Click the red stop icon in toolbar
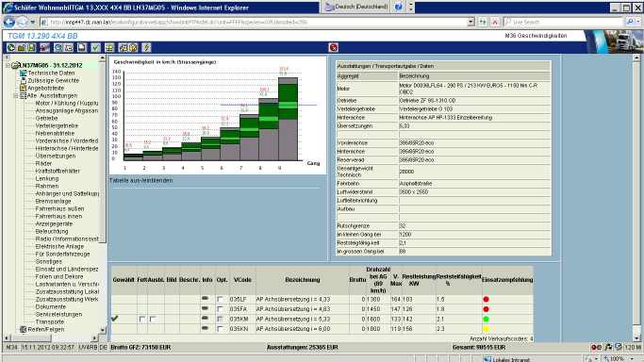 334,48
